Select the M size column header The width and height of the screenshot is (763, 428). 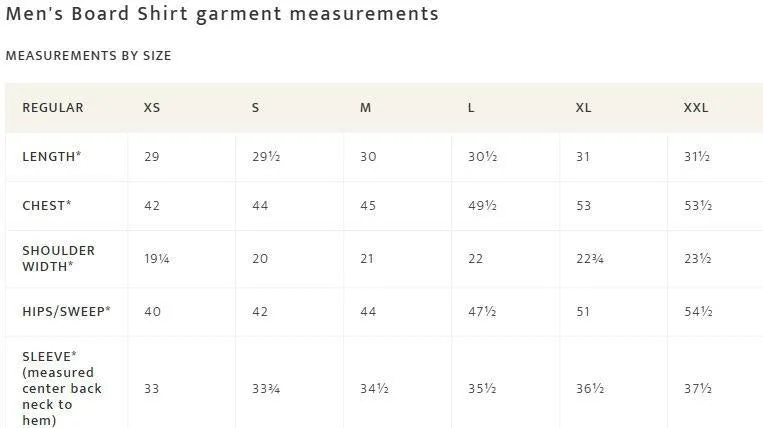point(365,107)
